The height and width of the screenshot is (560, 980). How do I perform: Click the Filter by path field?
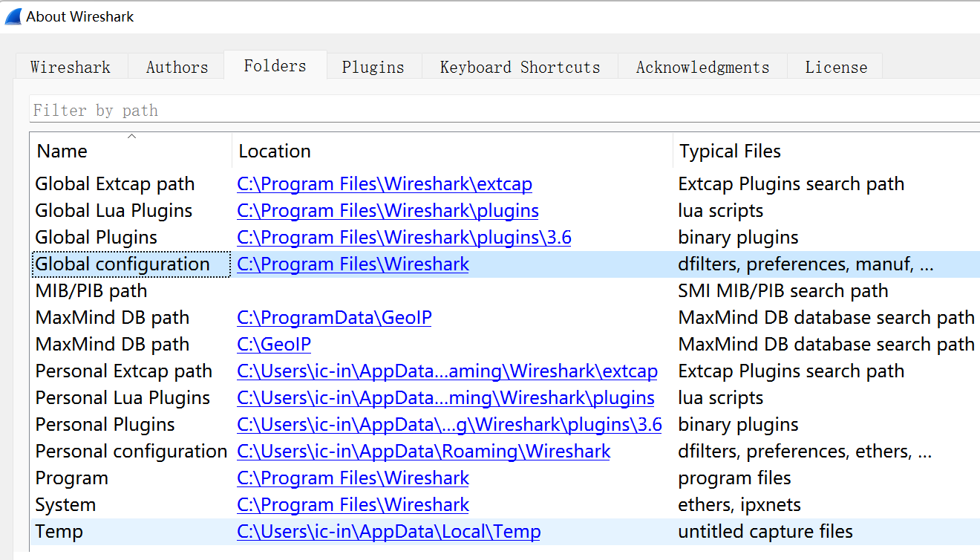[x=505, y=110]
